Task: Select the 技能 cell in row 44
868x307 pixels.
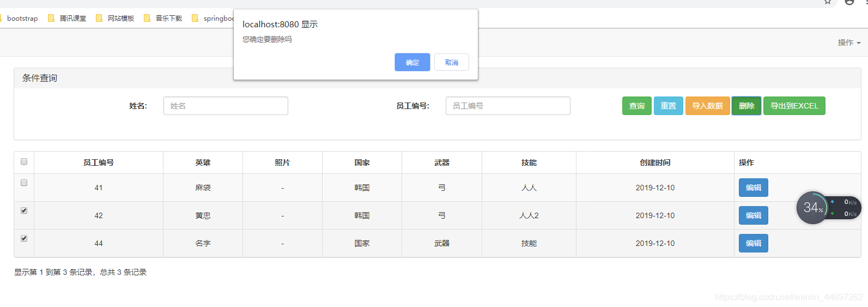Action: click(x=529, y=243)
